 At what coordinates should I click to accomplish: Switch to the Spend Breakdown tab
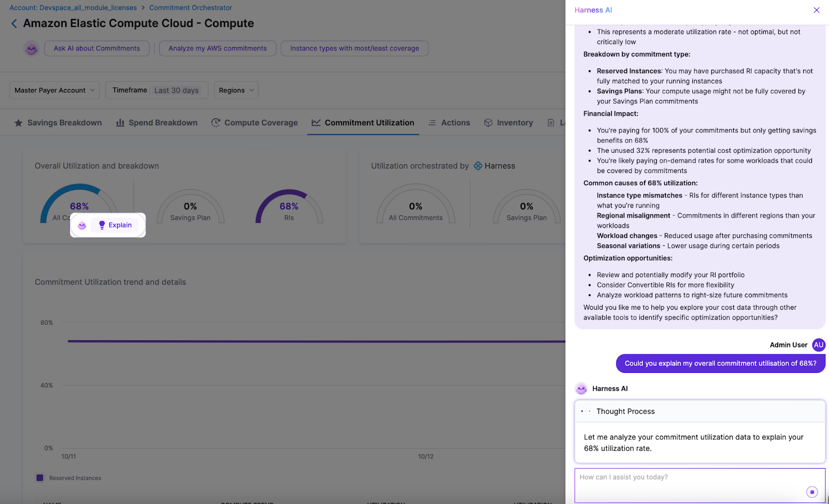coord(156,123)
